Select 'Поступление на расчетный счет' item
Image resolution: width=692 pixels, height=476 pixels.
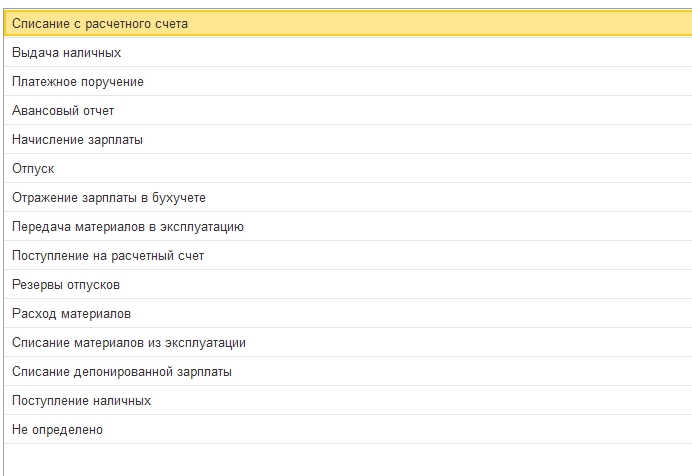point(108,256)
